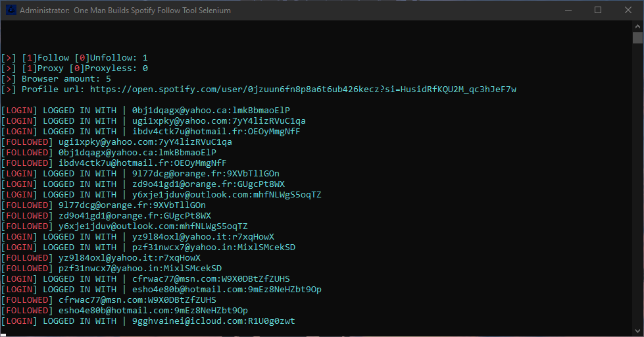The height and width of the screenshot is (337, 644).
Task: Click the LOGIN line for 9gghvainei@icloud.com
Action: [x=148, y=321]
